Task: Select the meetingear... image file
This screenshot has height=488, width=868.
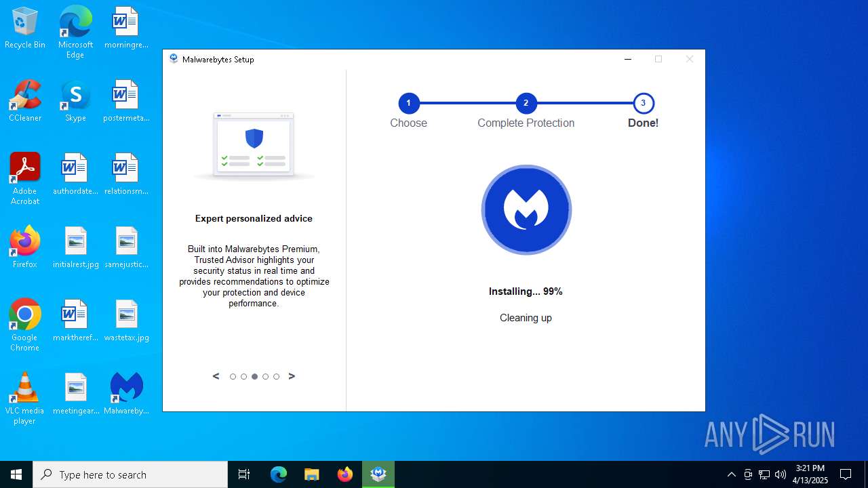Action: point(75,394)
